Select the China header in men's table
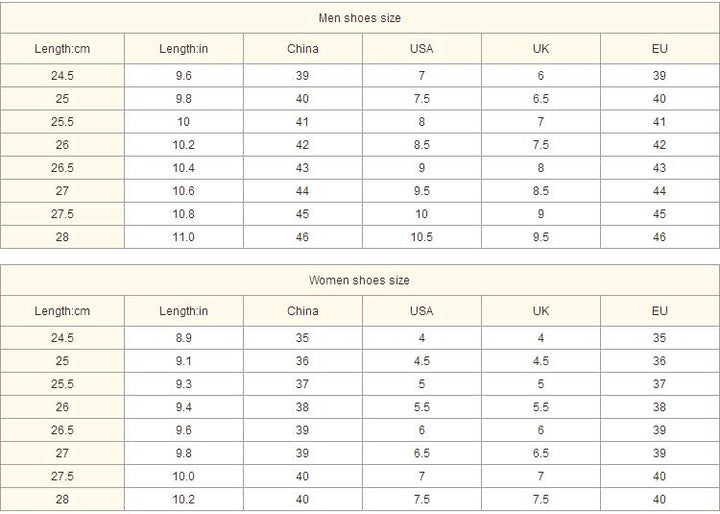The height and width of the screenshot is (514, 720). [x=303, y=48]
